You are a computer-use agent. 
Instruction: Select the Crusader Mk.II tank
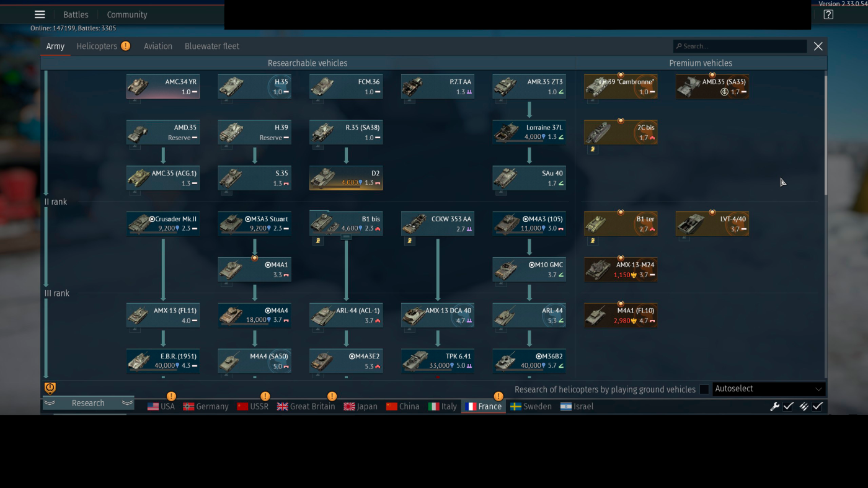pos(163,224)
